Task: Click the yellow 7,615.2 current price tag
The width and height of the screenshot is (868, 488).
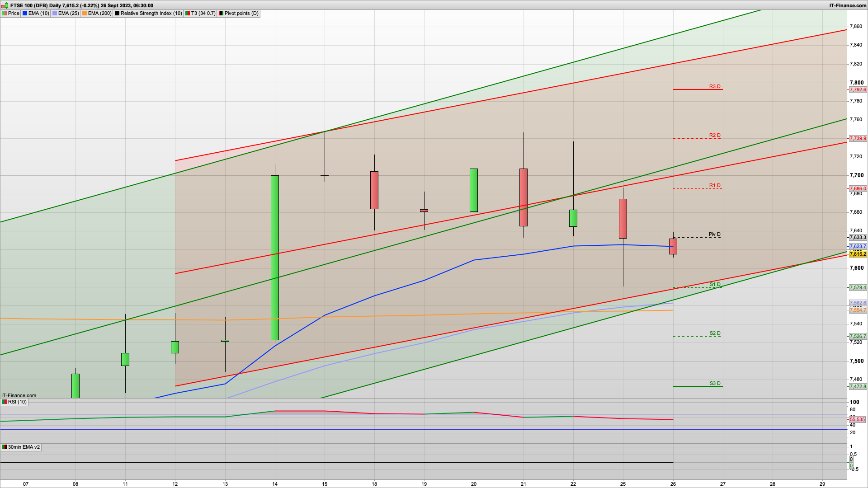Action: tap(858, 254)
